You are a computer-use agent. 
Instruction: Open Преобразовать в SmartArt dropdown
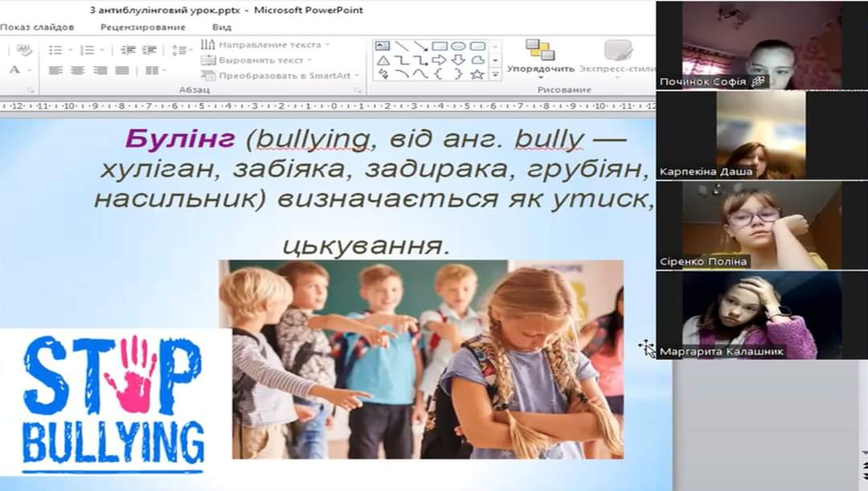[x=280, y=76]
